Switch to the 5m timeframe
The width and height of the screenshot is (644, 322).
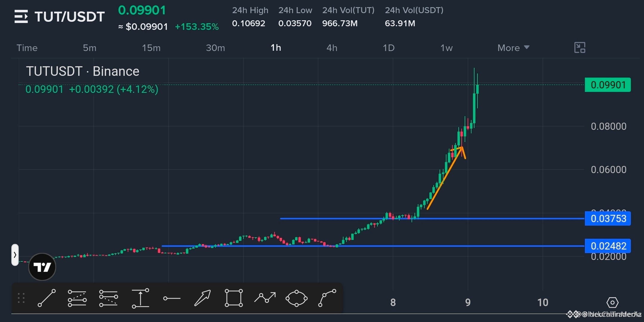90,48
